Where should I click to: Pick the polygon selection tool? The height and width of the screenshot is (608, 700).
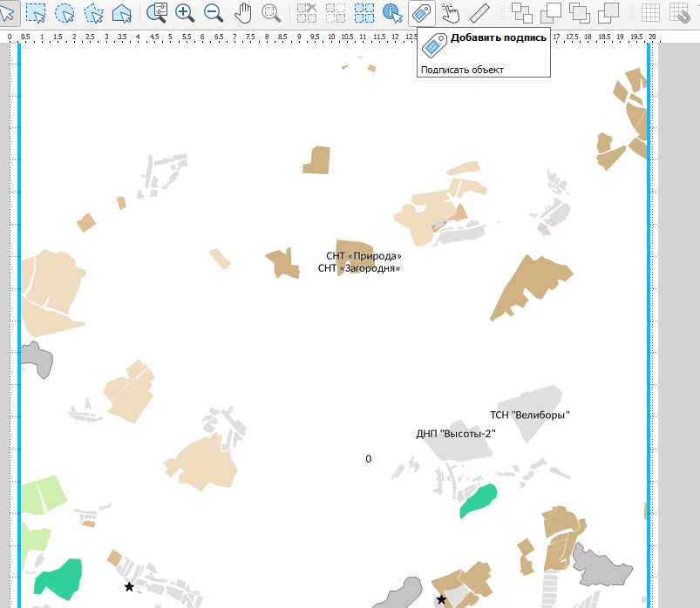pos(93,12)
